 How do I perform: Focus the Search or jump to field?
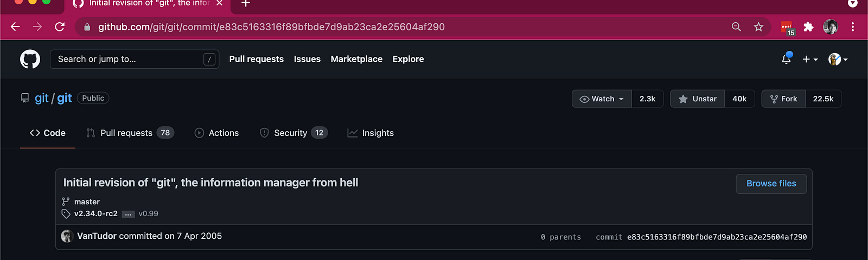[135, 59]
